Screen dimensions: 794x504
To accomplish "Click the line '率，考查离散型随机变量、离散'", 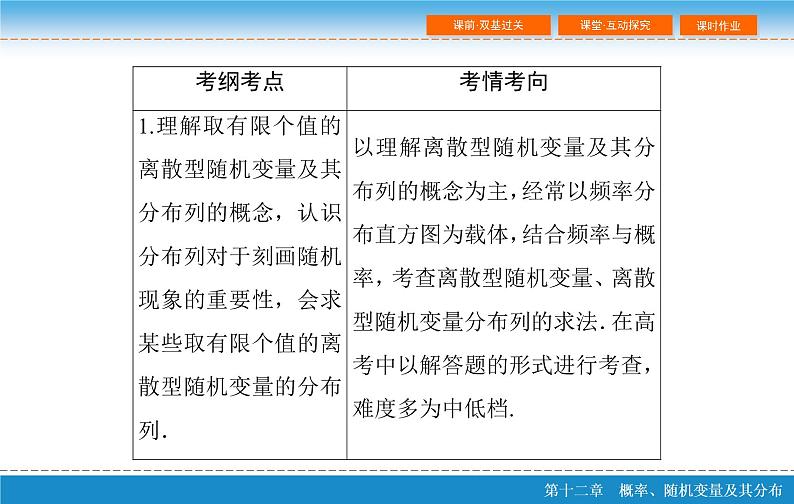I will coord(504,278).
